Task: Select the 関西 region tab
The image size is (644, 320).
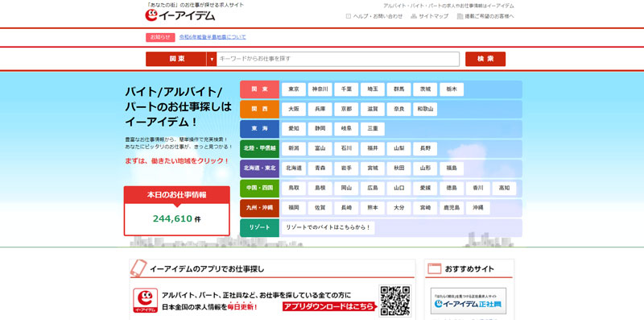Action: 259,109
